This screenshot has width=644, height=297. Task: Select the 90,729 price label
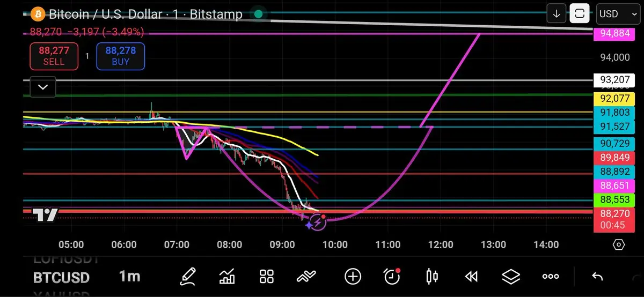pos(614,144)
